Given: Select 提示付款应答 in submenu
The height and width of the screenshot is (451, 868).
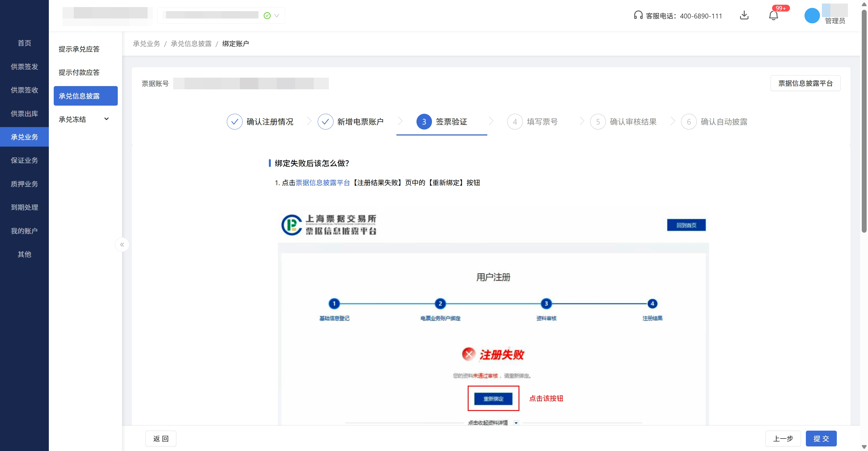Looking at the screenshot, I should [79, 72].
